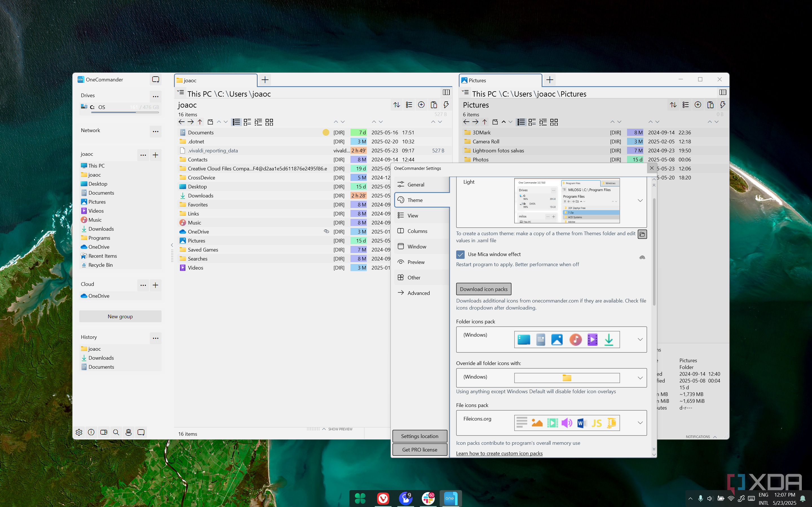
Task: Open Recycle Bin in the sidebar favorites
Action: (100, 265)
